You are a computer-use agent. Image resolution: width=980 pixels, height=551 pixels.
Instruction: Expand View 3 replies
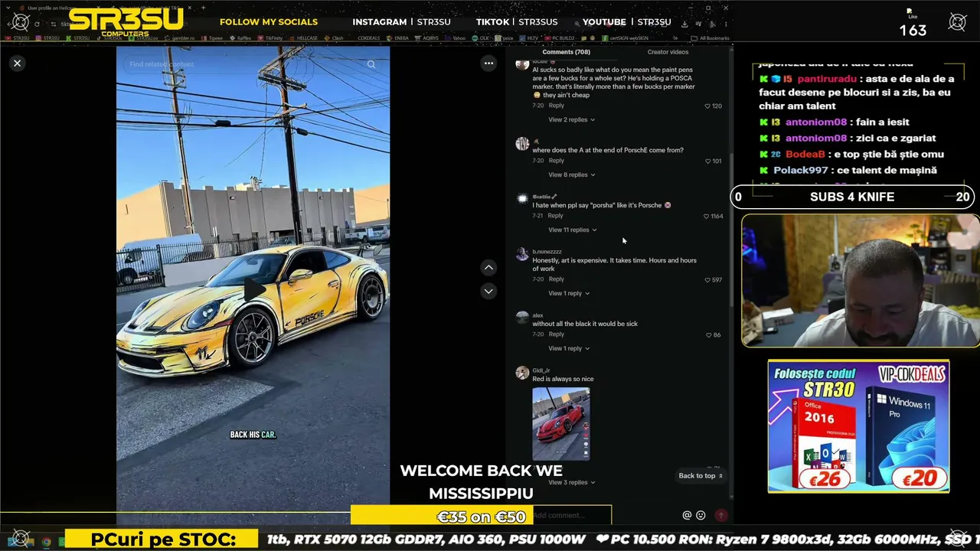571,483
